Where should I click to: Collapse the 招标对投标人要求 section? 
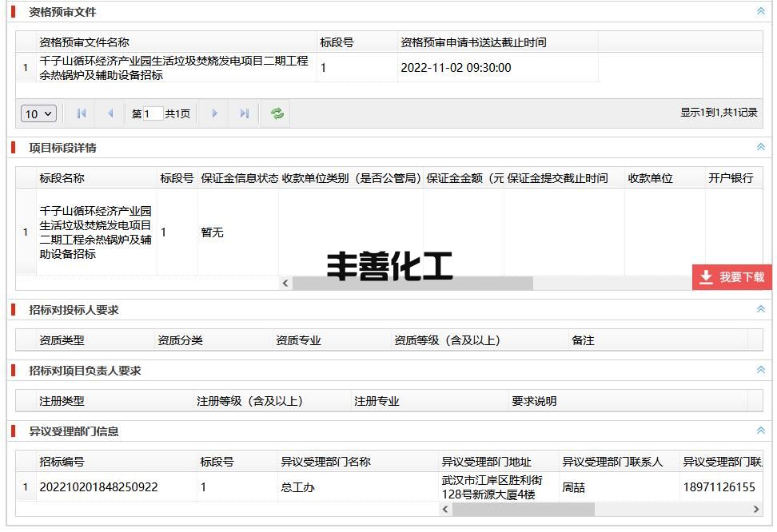(x=761, y=309)
